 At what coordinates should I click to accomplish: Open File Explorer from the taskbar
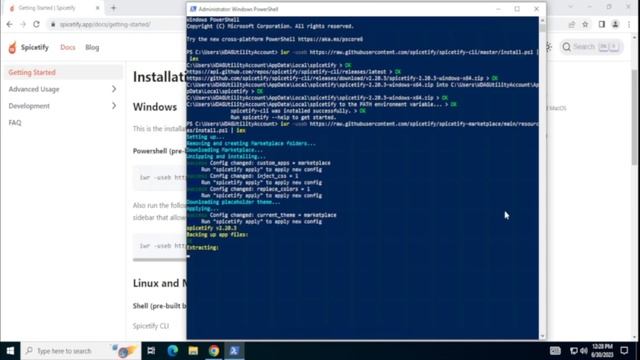[x=193, y=351]
